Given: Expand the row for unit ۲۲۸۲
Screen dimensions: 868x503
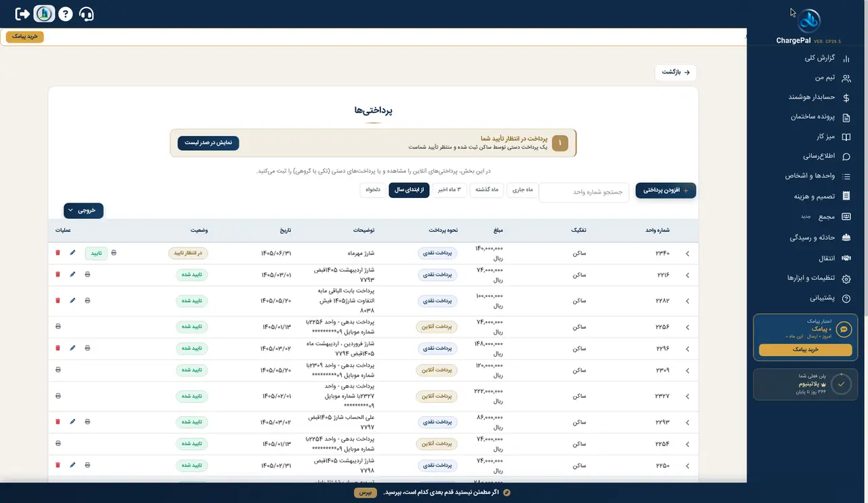Looking at the screenshot, I should click(687, 301).
